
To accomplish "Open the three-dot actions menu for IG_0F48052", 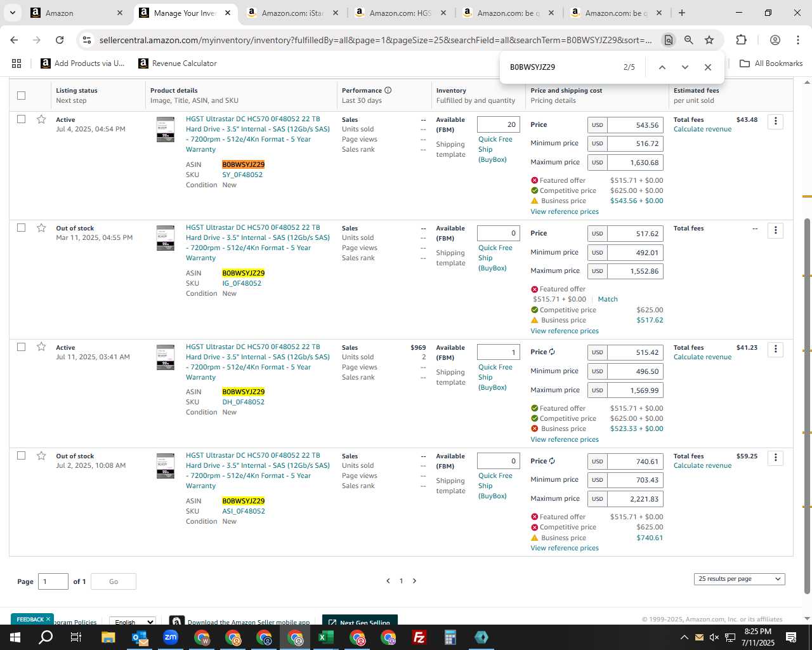I will (775, 230).
